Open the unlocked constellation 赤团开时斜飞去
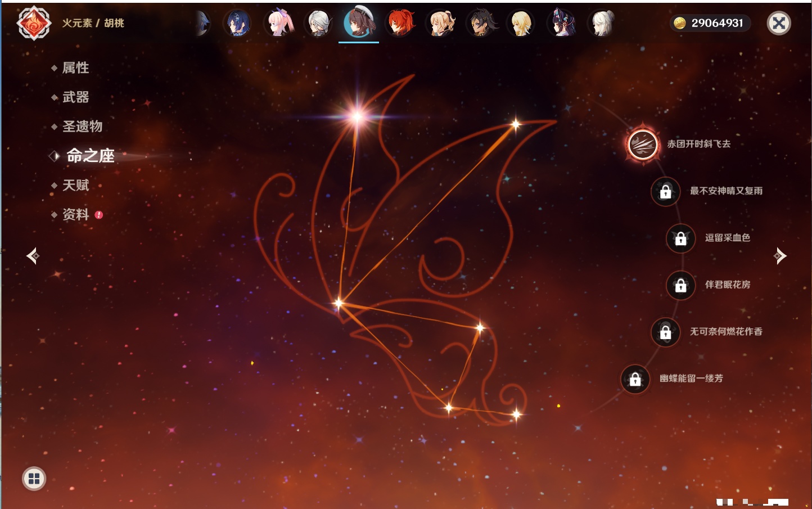 642,144
